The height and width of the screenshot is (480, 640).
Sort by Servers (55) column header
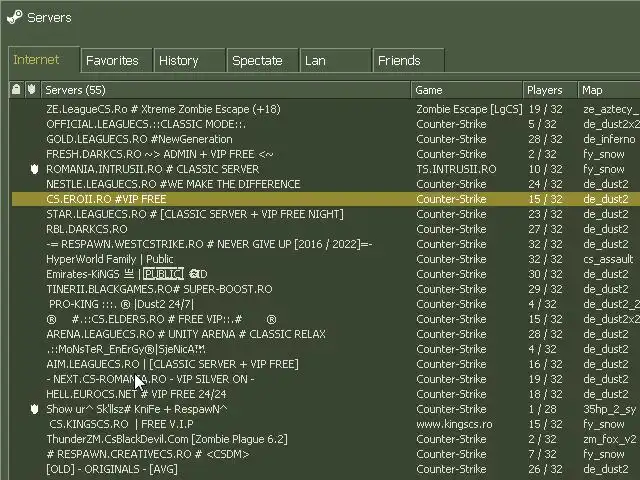click(x=226, y=90)
